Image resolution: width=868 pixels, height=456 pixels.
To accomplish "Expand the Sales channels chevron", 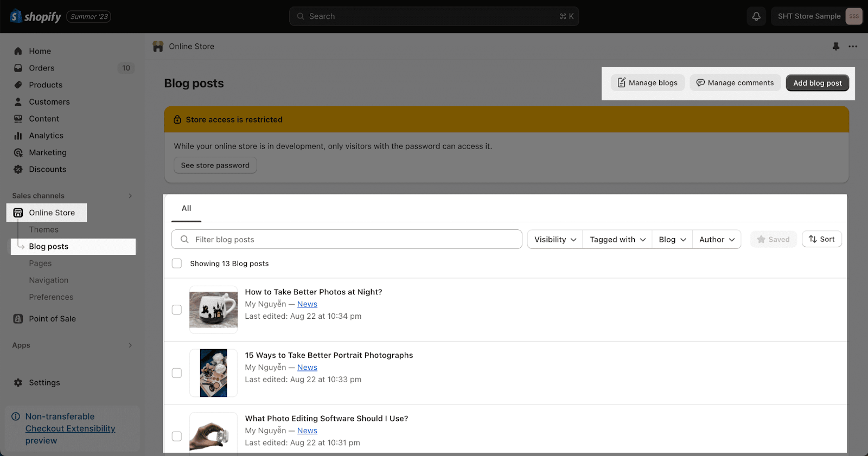I will pyautogui.click(x=130, y=196).
